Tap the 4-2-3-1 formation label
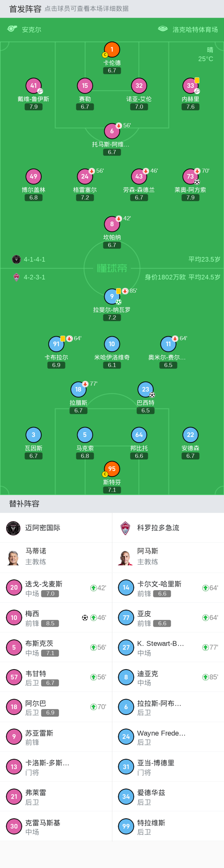Viewport: 224px width, 868px height. [34, 277]
